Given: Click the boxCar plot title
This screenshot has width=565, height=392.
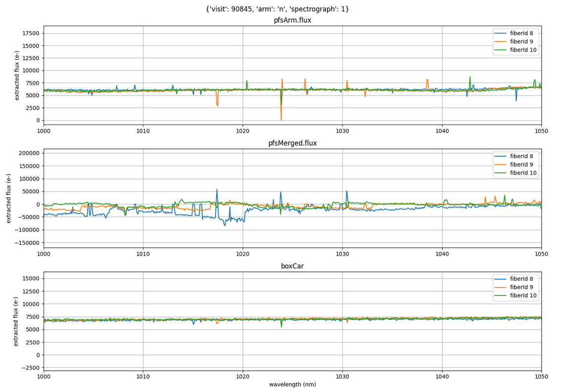Looking at the screenshot, I should point(292,266).
